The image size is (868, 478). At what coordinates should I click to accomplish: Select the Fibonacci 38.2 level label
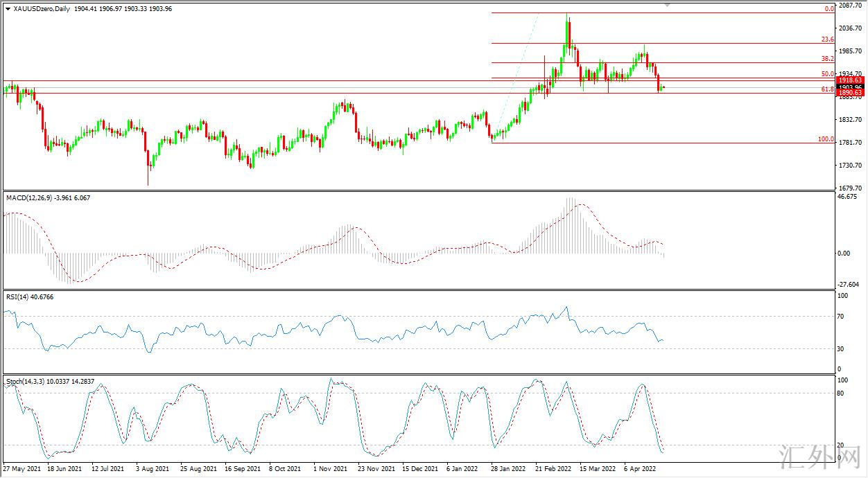point(826,59)
